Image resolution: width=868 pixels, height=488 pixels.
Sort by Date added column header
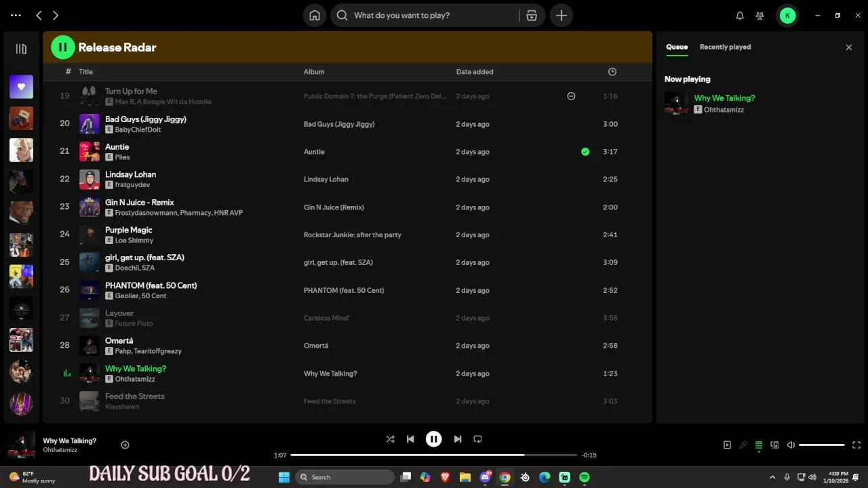pos(475,71)
